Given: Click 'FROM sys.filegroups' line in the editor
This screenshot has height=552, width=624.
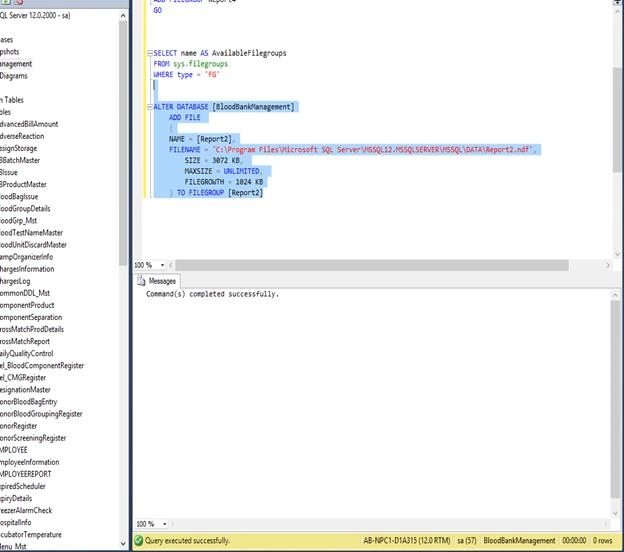Looking at the screenshot, I should tap(191, 64).
